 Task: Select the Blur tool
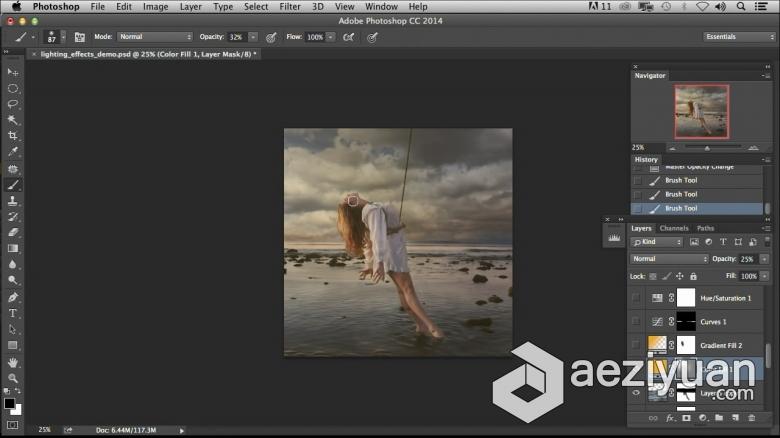(x=13, y=264)
